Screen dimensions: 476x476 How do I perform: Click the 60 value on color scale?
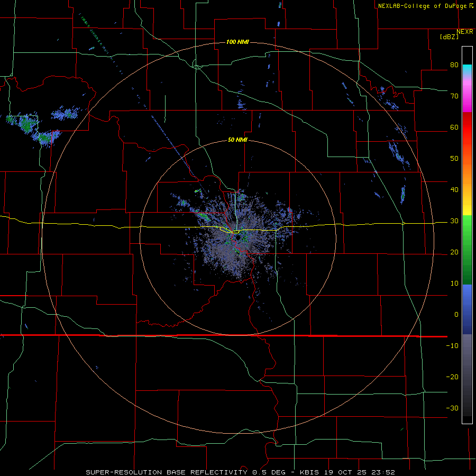454,127
